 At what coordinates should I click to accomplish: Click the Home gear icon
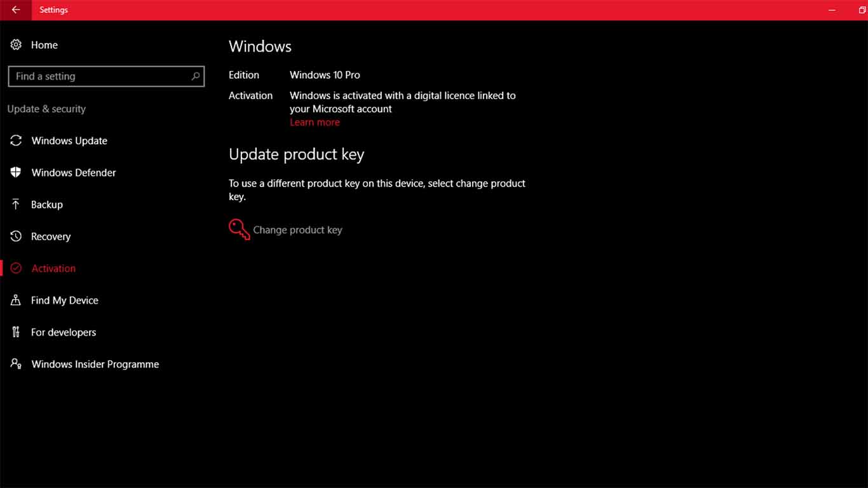(16, 44)
